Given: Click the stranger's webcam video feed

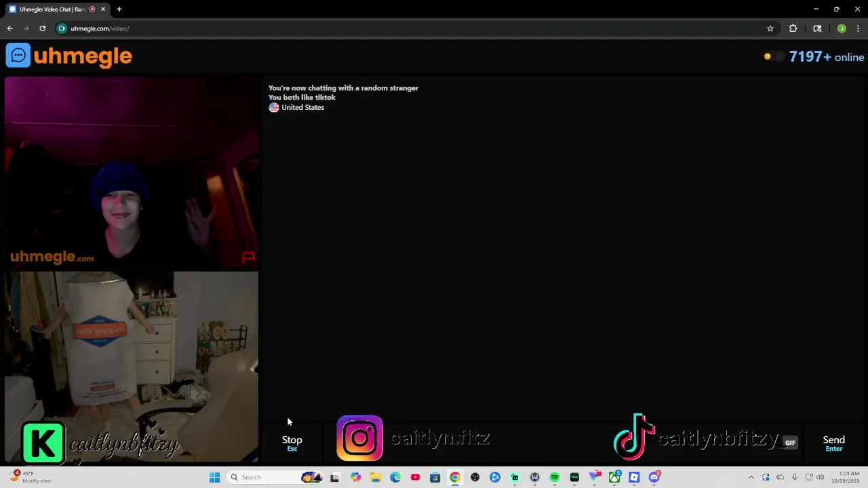Looking at the screenshot, I should (132, 173).
